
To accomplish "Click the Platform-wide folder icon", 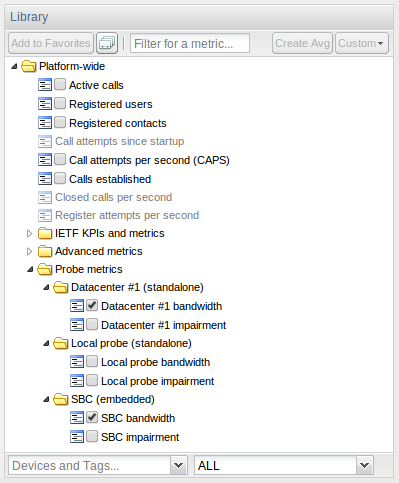I will (x=29, y=66).
